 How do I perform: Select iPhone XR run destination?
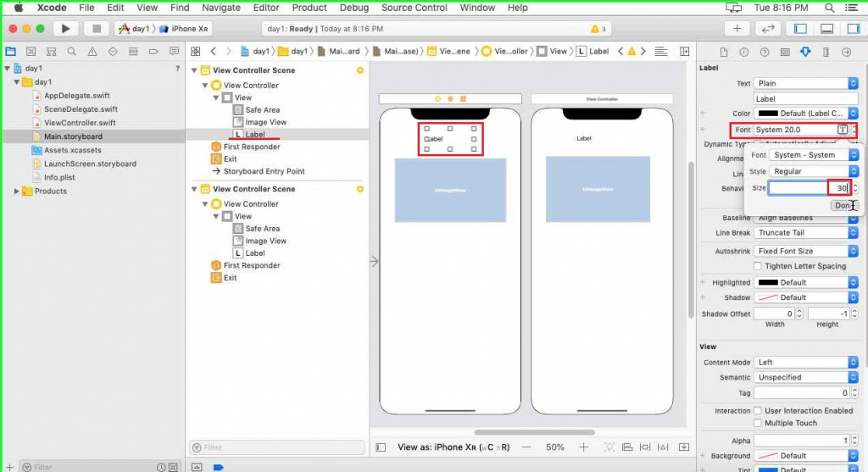coord(184,29)
